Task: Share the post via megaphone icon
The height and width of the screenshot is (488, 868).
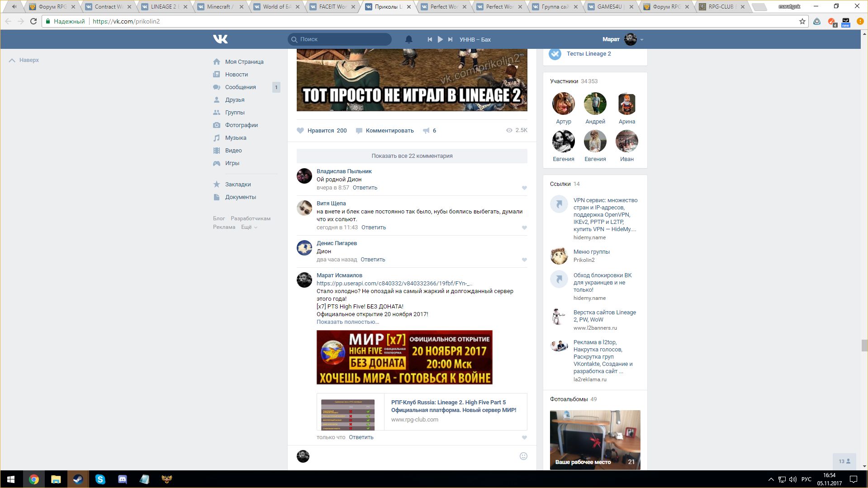Action: coord(426,131)
